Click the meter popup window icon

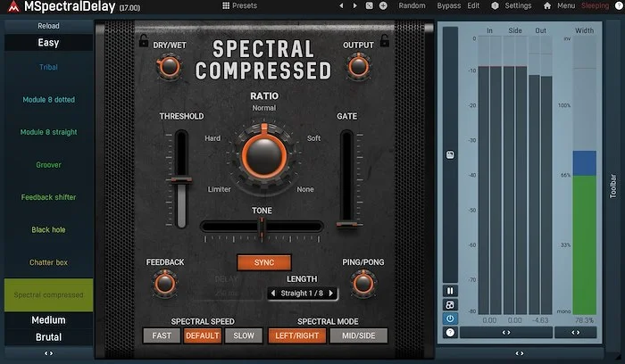[x=450, y=155]
